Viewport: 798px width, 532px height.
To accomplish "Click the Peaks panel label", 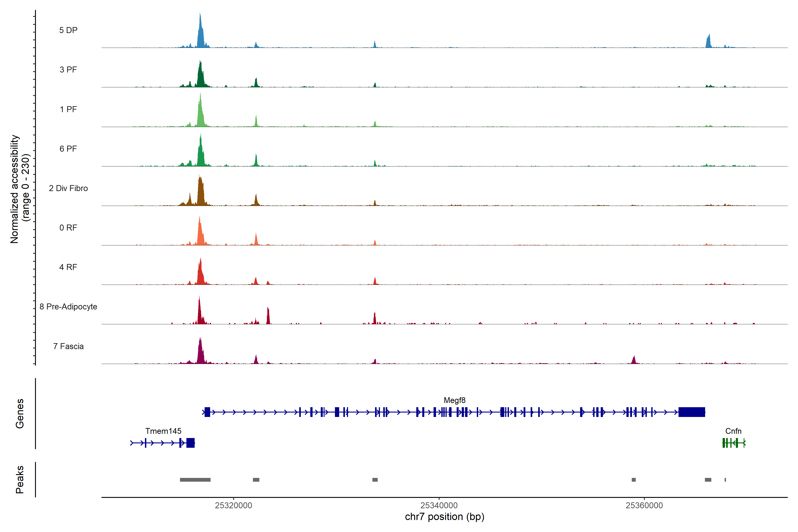I will 20,479.
